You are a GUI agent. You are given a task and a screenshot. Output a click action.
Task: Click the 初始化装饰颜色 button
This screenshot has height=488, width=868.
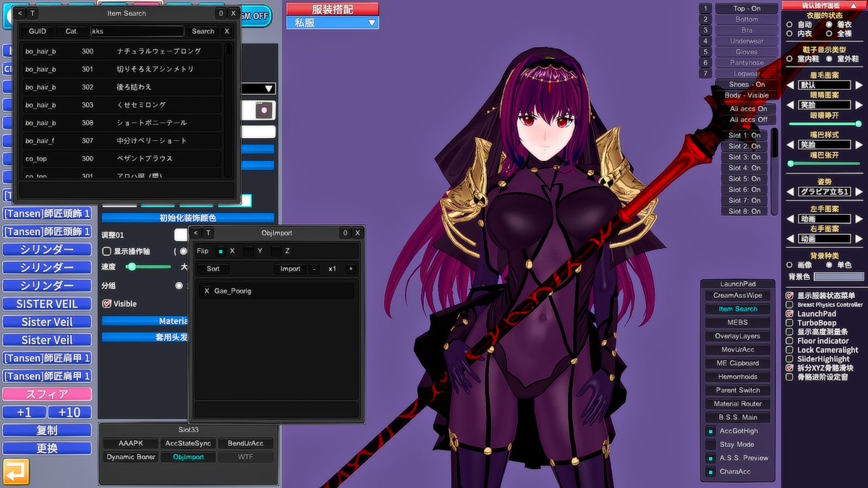click(x=188, y=218)
